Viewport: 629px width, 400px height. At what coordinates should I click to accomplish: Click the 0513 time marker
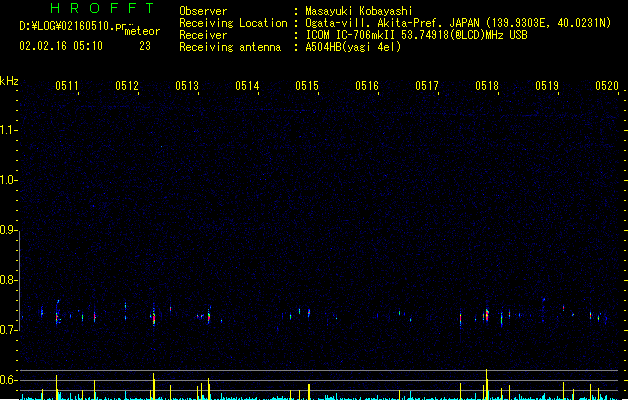click(187, 86)
